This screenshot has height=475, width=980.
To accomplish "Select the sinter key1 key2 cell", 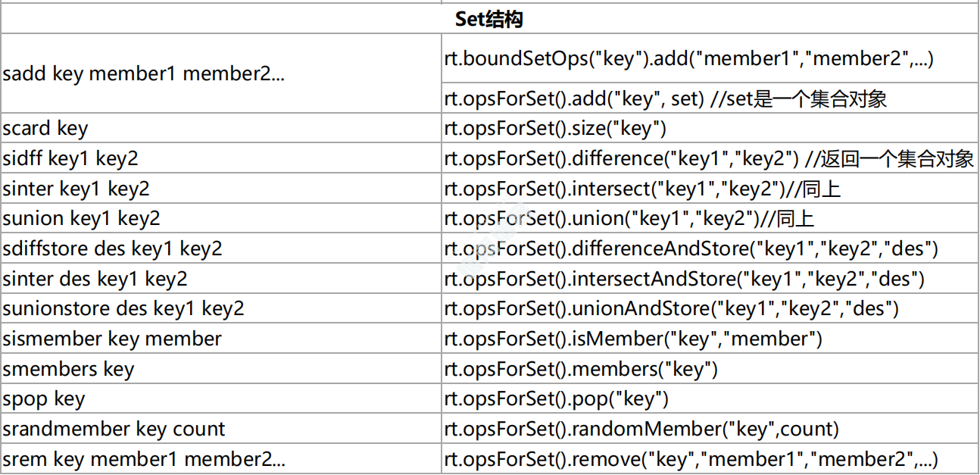I will point(76,189).
